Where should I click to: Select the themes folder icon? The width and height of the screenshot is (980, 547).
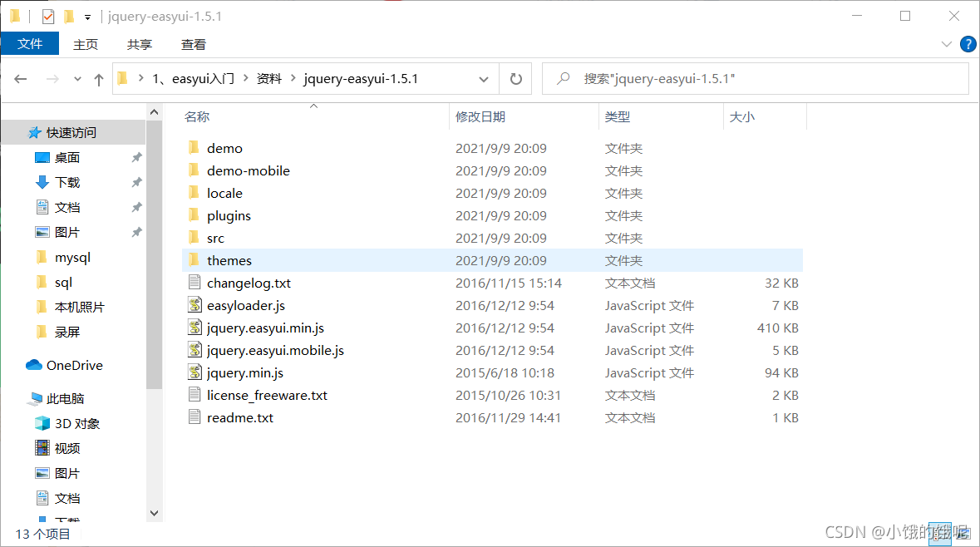pyautogui.click(x=194, y=259)
